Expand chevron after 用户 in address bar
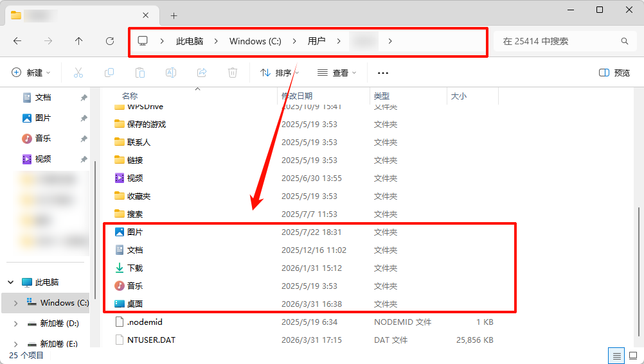This screenshot has height=364, width=644. 339,41
